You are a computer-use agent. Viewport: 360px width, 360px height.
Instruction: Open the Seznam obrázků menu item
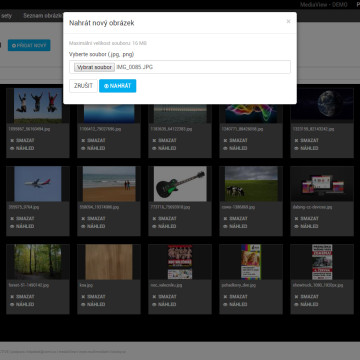[x=43, y=16]
